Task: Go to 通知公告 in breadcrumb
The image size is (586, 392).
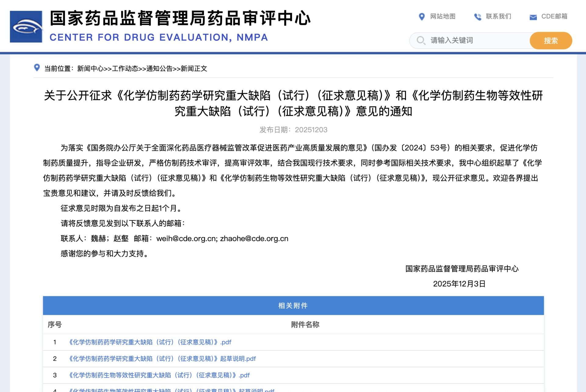Action: coord(159,69)
